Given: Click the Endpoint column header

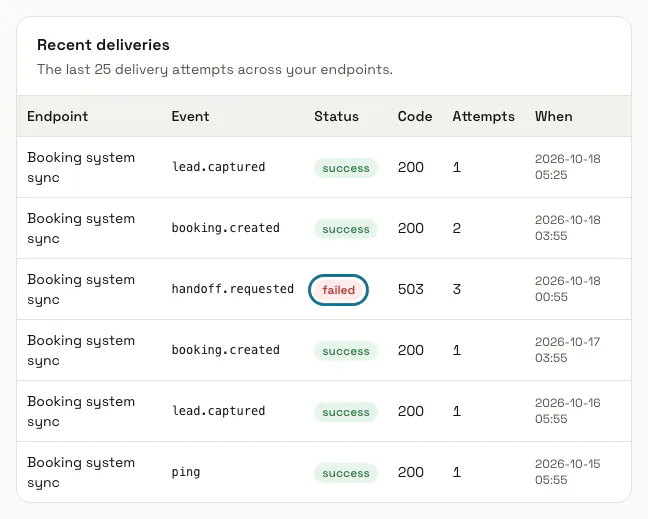Looking at the screenshot, I should point(57,117).
